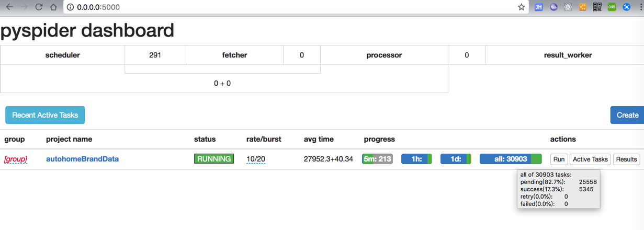The height and width of the screenshot is (230, 644).
Task: Open the JH extension icon
Action: point(538,7)
